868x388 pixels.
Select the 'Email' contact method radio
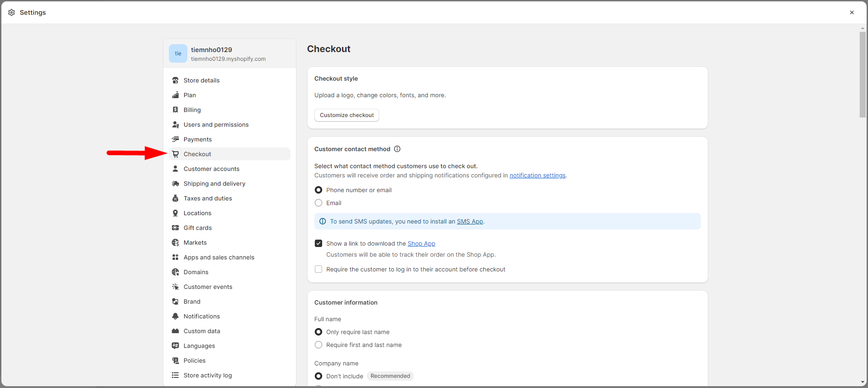click(318, 203)
